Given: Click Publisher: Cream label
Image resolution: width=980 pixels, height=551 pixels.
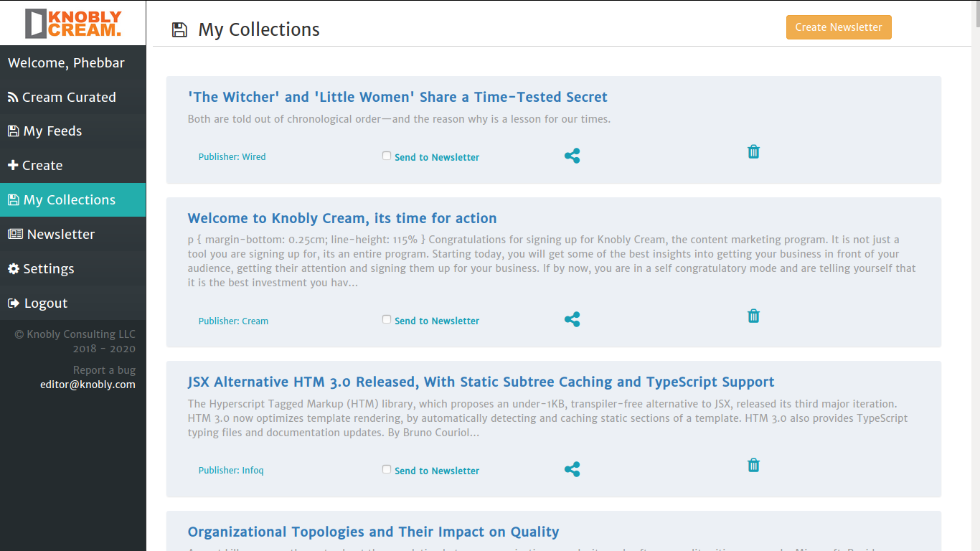Looking at the screenshot, I should click(x=233, y=321).
